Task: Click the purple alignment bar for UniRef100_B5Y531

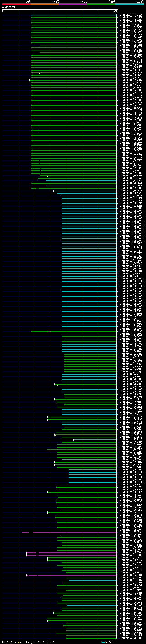Action: tap(69, 533)
